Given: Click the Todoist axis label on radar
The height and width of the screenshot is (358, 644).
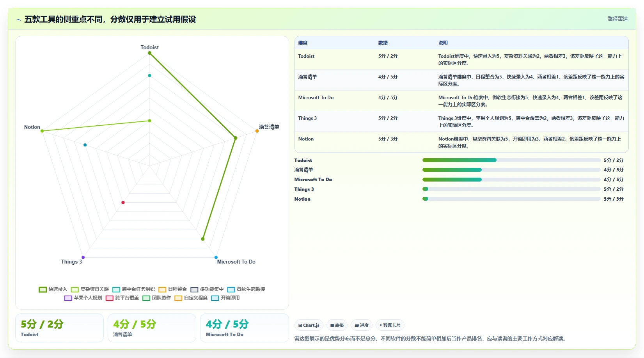Looking at the screenshot, I should pyautogui.click(x=149, y=47).
